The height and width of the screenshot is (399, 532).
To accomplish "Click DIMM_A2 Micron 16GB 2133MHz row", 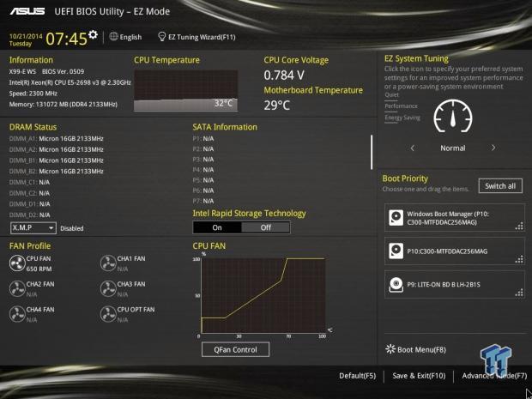I will click(57, 149).
